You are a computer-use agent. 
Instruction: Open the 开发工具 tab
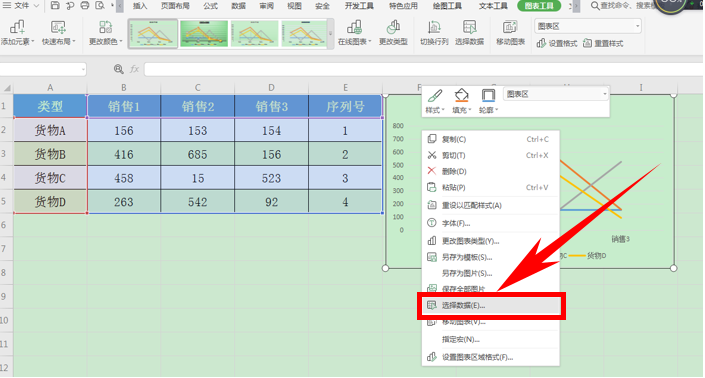359,6
